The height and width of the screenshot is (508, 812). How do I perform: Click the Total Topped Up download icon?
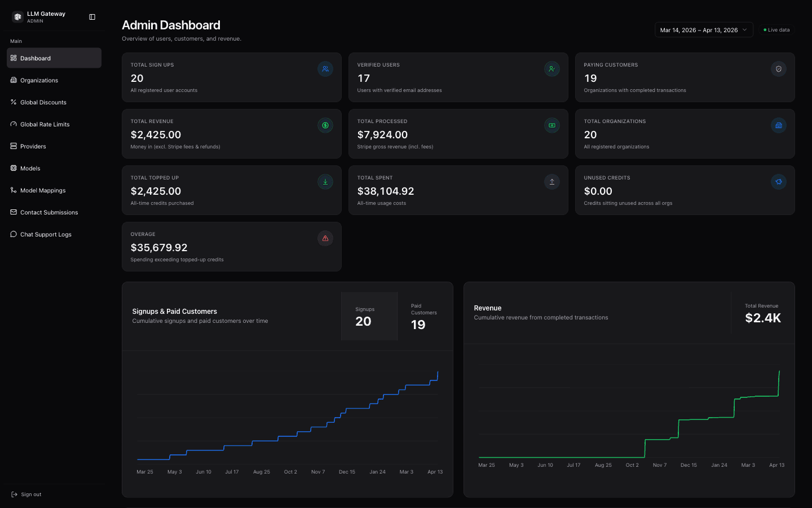[325, 182]
